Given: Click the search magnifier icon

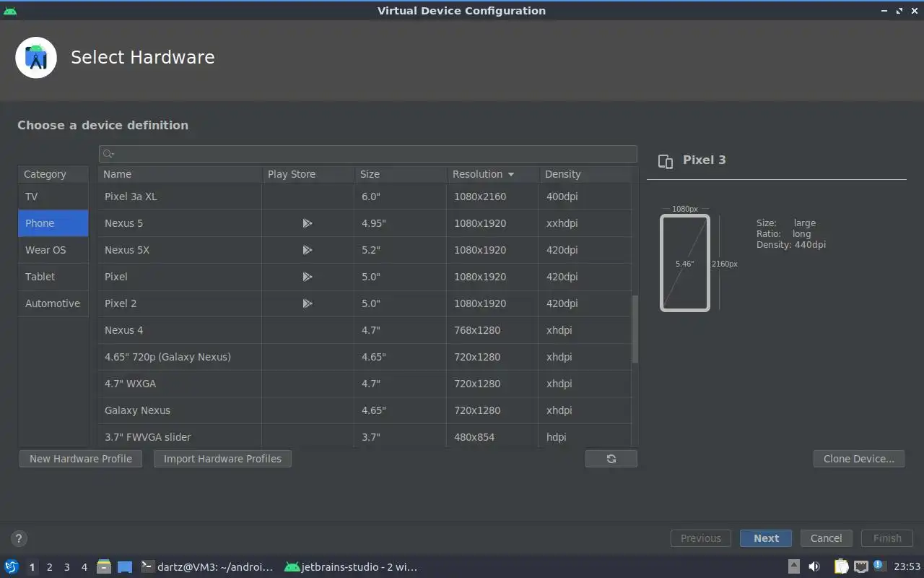Looking at the screenshot, I should click(108, 154).
